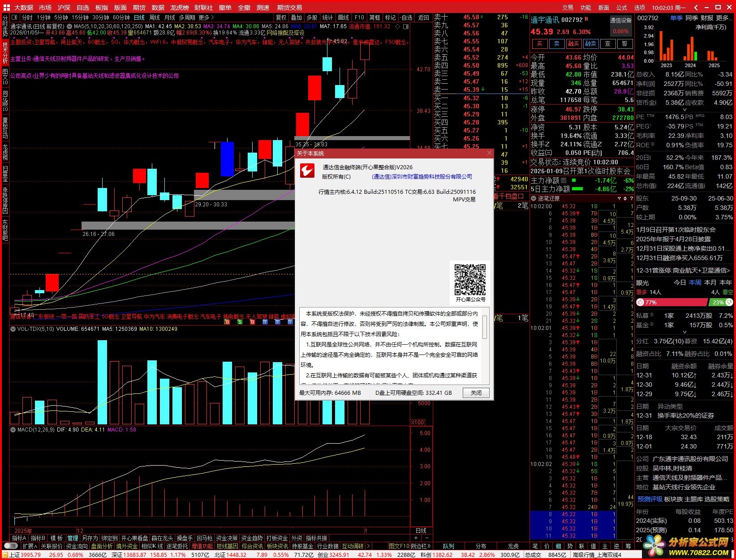The height and width of the screenshot is (560, 736).
Task: Click the 增值功能 bottom tab
Action: (x=202, y=546)
